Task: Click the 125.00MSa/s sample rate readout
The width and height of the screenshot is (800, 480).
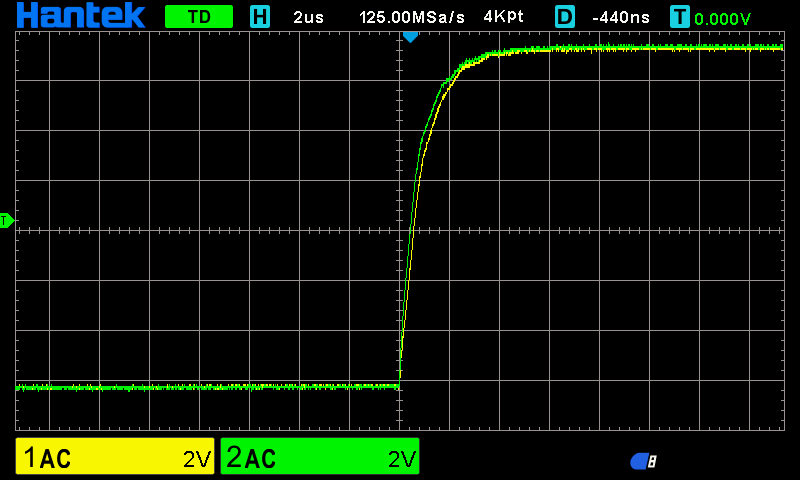Action: [x=412, y=17]
